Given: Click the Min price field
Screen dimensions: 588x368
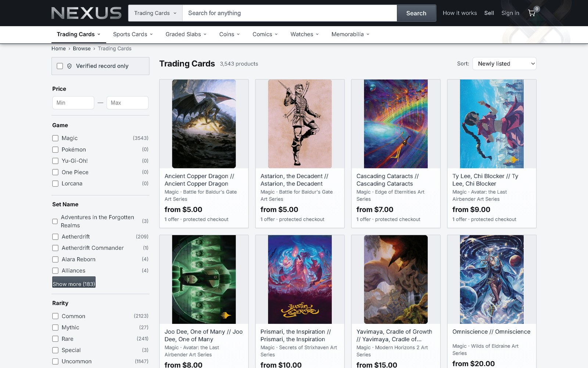Looking at the screenshot, I should [x=73, y=103].
